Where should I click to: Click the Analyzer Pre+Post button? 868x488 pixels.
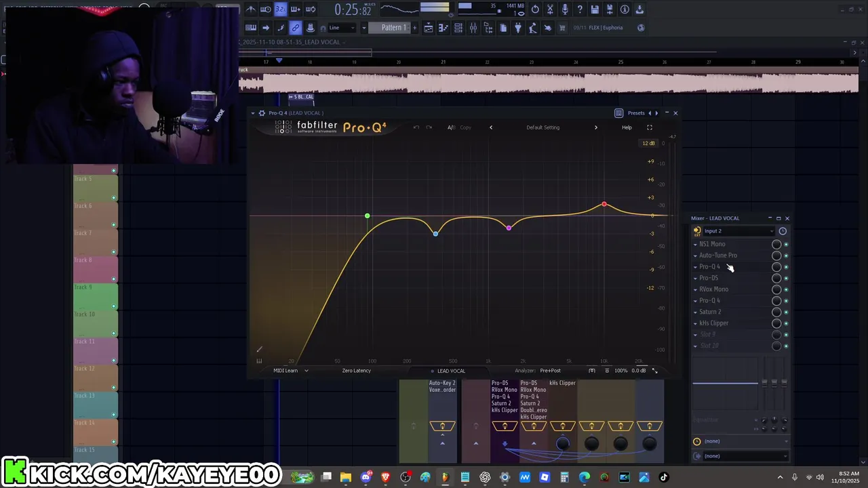coord(550,371)
